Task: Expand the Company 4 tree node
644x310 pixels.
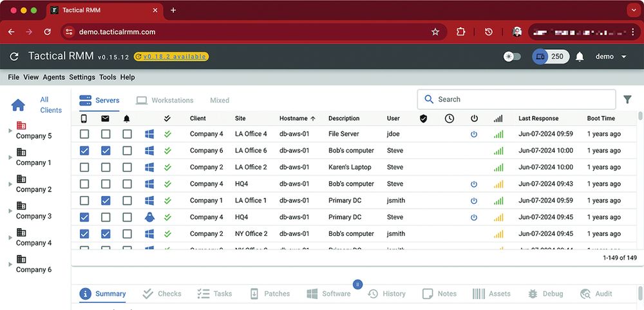Action: pos(10,238)
